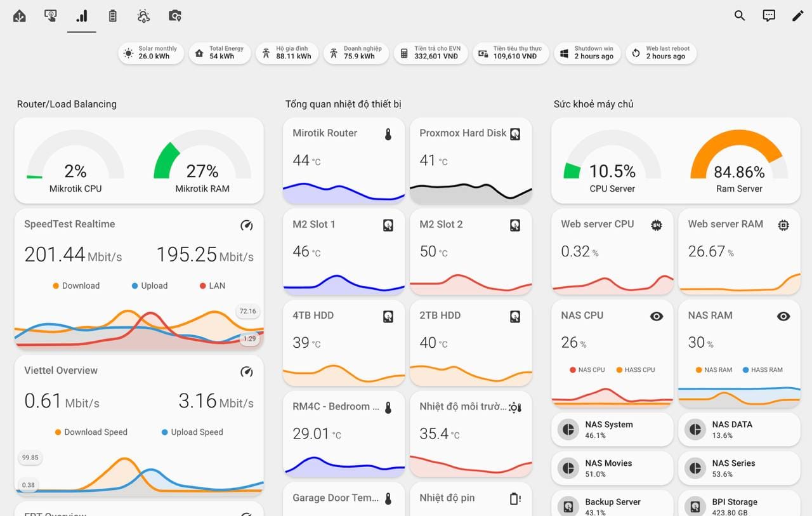
Task: Click the disk icon on M2 Slot 2
Action: [x=515, y=225]
